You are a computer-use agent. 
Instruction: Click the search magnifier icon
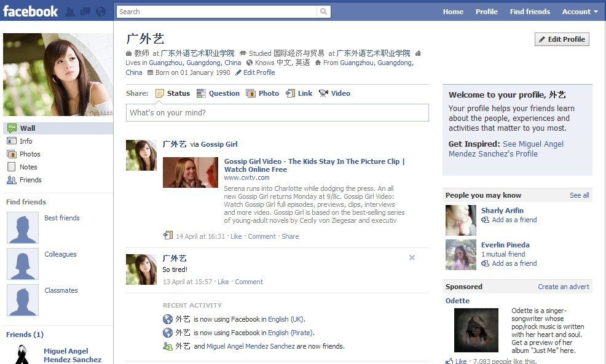click(324, 11)
